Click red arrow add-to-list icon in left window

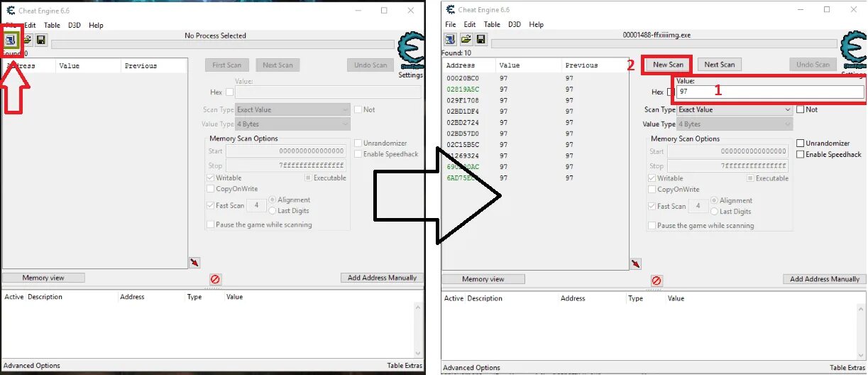click(x=194, y=263)
